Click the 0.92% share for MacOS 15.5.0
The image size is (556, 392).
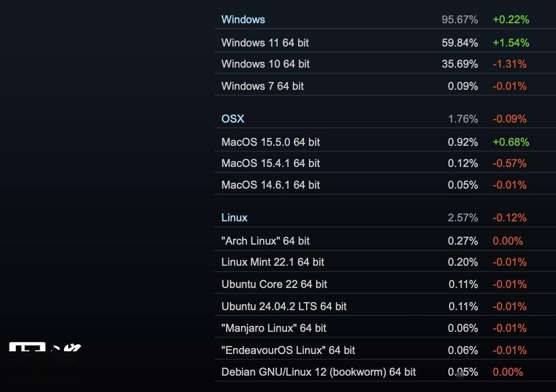[463, 142]
